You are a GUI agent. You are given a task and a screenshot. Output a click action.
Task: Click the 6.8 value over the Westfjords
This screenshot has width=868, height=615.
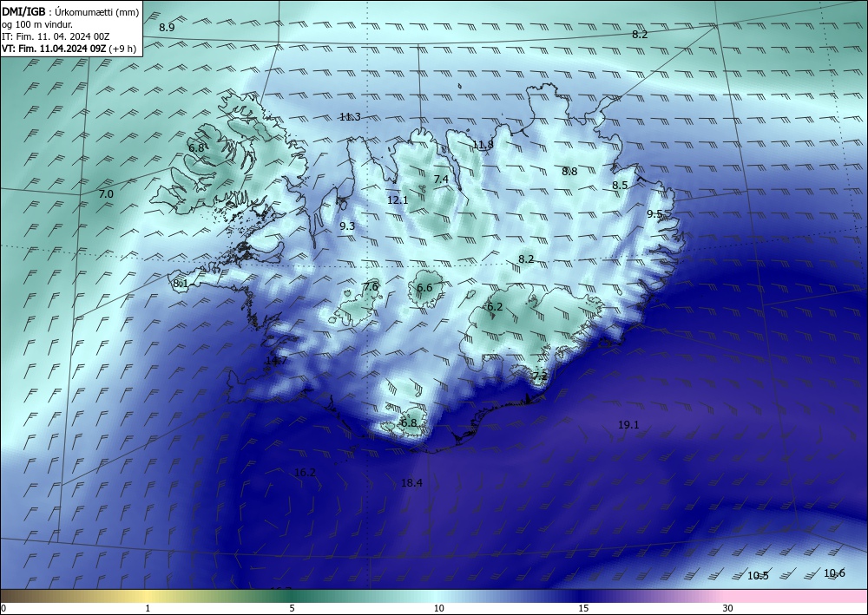click(196, 147)
